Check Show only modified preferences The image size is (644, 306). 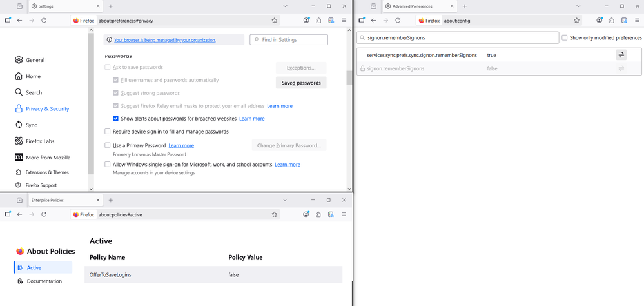(565, 38)
